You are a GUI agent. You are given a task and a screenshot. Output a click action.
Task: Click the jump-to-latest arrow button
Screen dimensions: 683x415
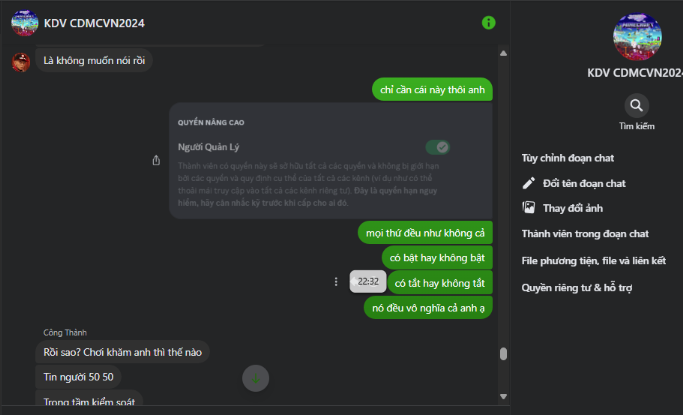[x=257, y=378]
